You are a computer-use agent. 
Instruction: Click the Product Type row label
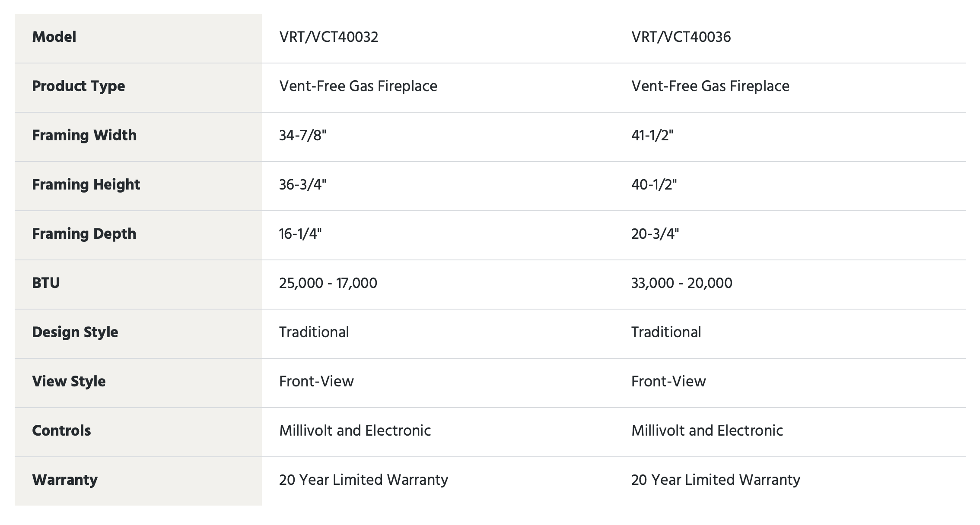coord(79,86)
